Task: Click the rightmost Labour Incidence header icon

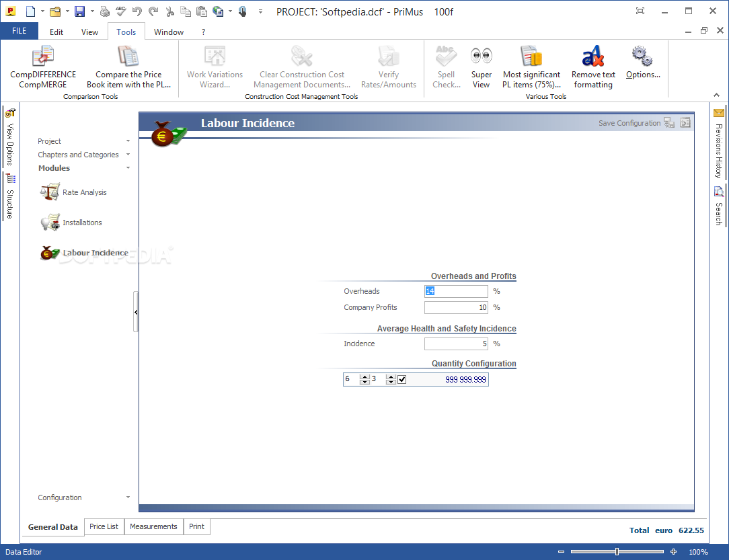Action: [x=685, y=122]
